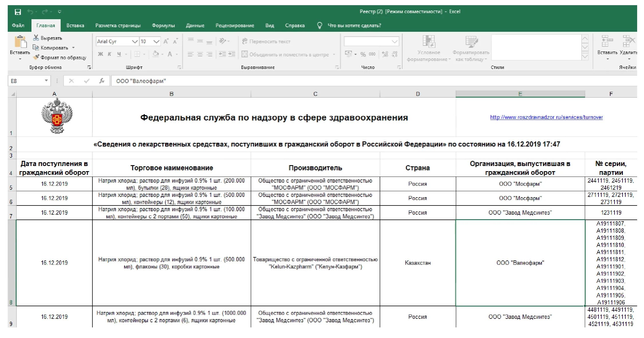644x338 pixels.
Task: Click the increase font size icon
Action: [166, 41]
